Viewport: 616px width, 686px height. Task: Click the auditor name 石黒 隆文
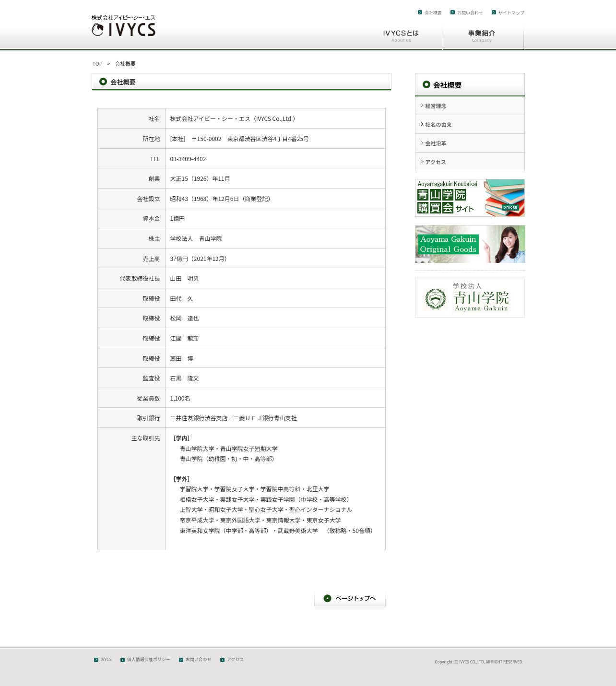click(184, 378)
